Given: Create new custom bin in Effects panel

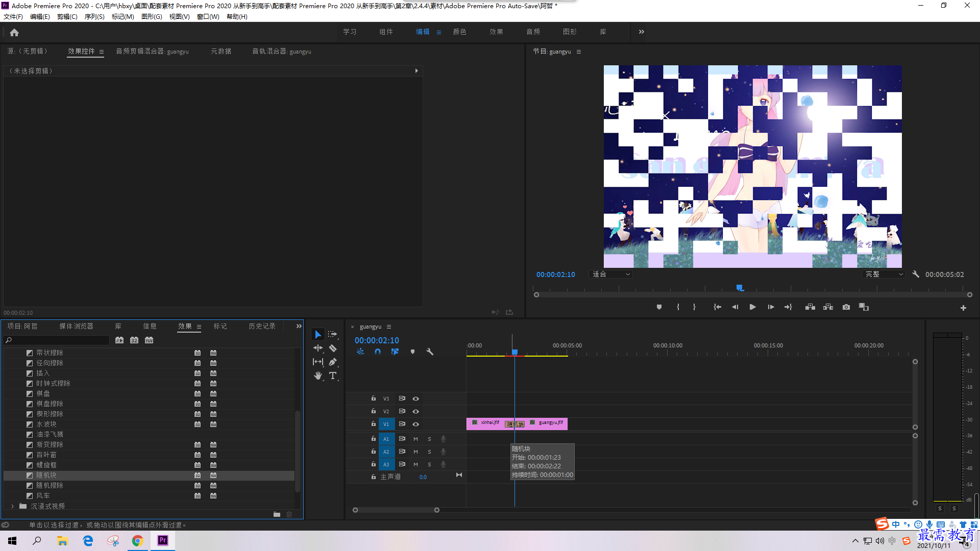Looking at the screenshot, I should pyautogui.click(x=277, y=514).
